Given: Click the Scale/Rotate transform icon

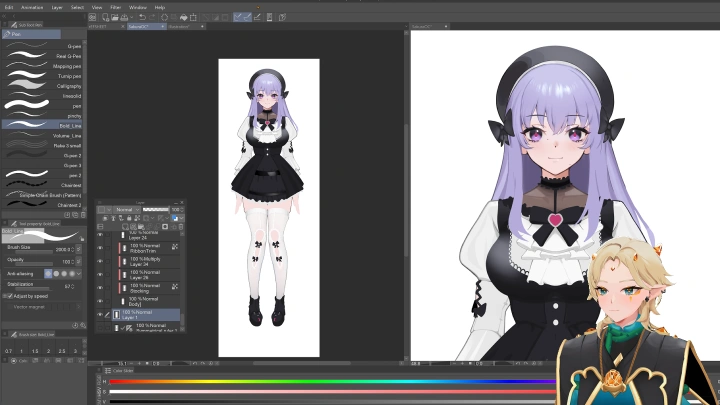Looking at the screenshot, I should coord(193,17).
